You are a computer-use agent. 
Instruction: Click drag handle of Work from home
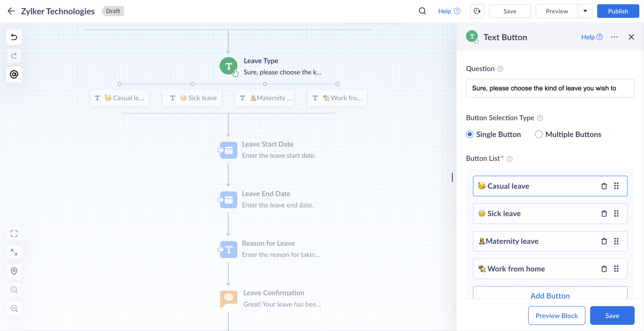click(x=616, y=269)
